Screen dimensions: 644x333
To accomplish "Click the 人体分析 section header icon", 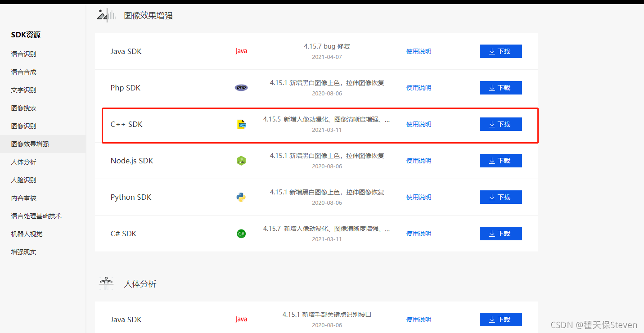I will [x=106, y=283].
